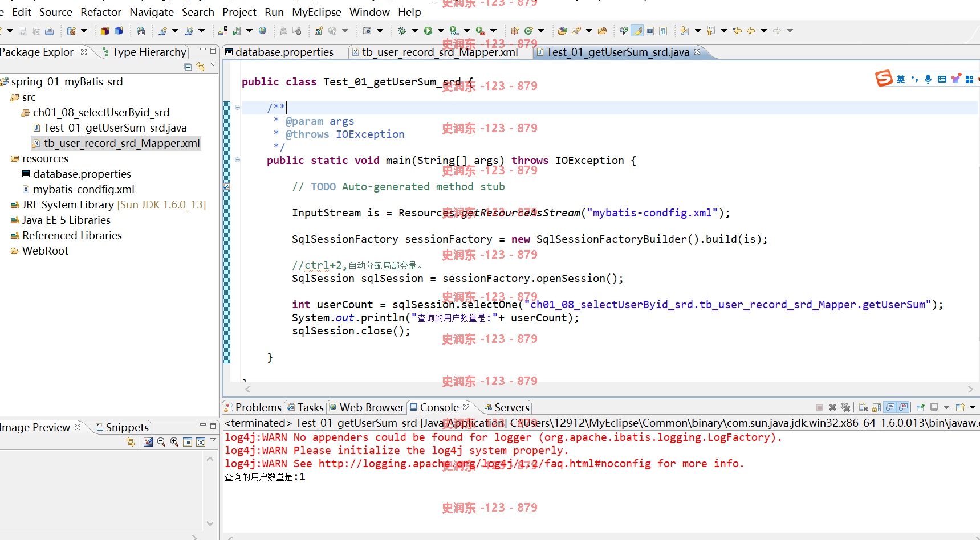Open the MyEclipse menu
This screenshot has width=980, height=540.
[316, 12]
